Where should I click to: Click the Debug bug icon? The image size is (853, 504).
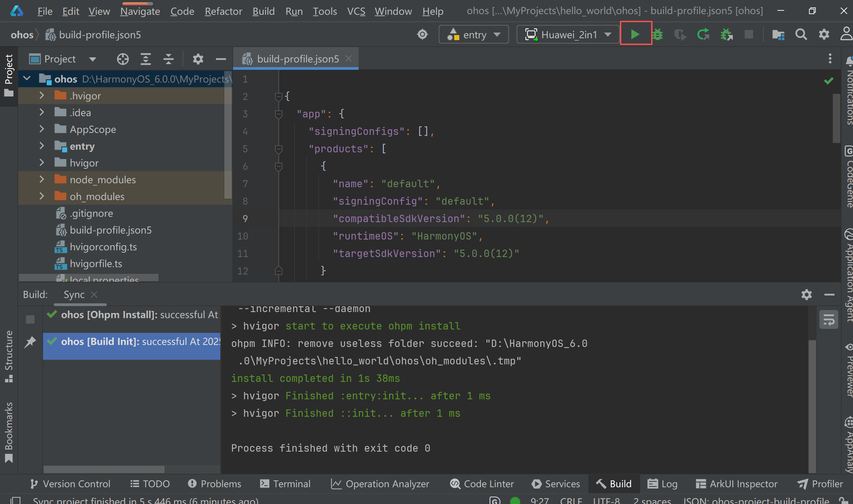pos(658,34)
